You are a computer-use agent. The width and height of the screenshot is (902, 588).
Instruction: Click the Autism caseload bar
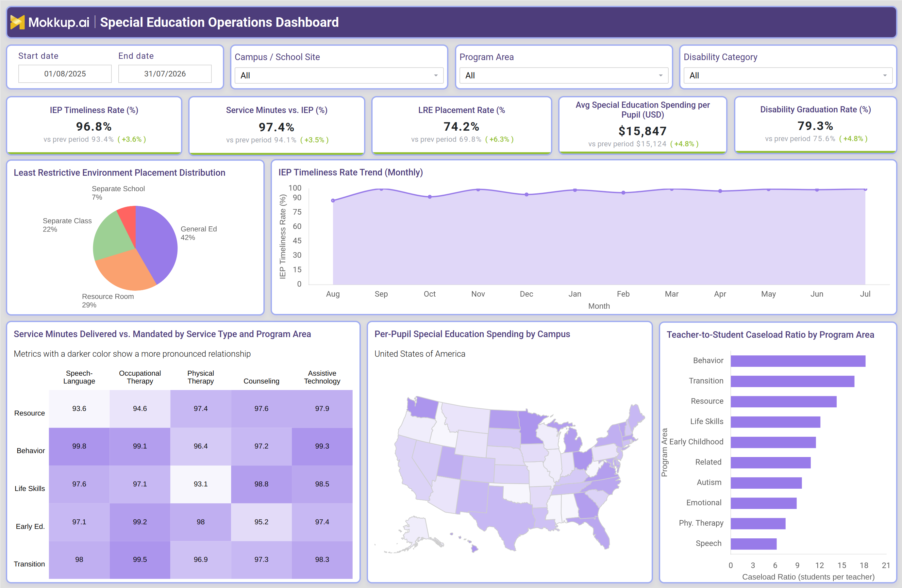point(766,483)
